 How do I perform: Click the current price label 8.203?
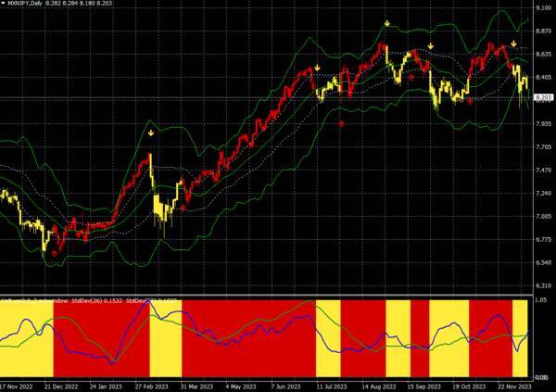click(544, 97)
